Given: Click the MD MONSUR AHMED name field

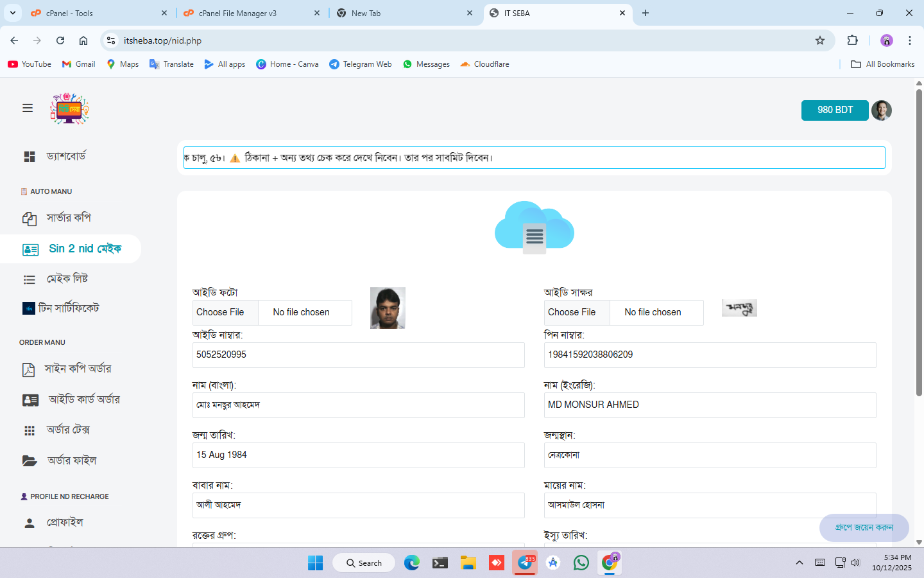Looking at the screenshot, I should (709, 405).
